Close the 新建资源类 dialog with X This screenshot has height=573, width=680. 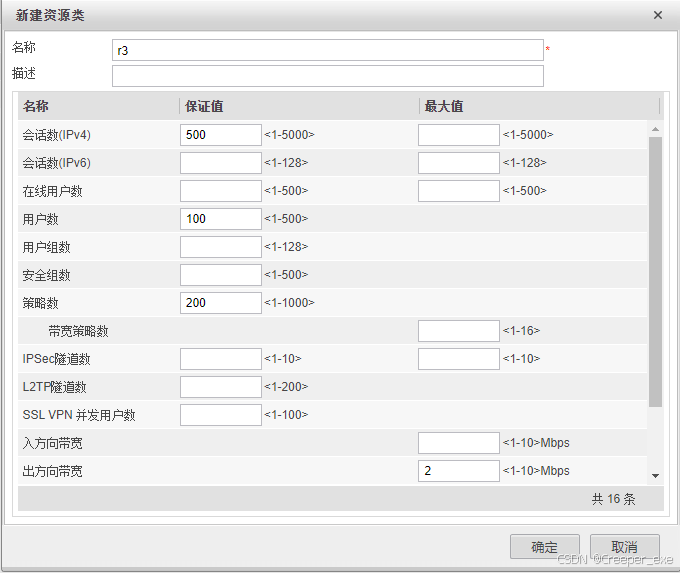click(x=657, y=15)
